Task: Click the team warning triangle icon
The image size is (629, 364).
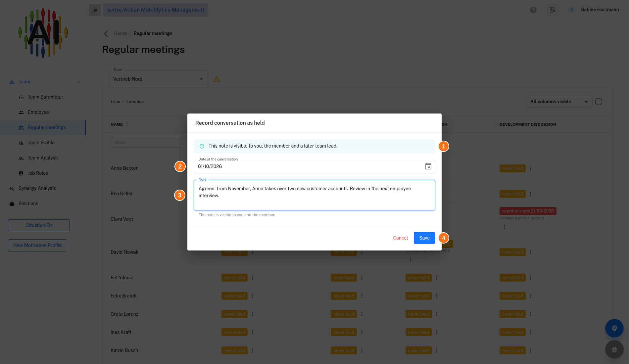Action: click(x=217, y=79)
